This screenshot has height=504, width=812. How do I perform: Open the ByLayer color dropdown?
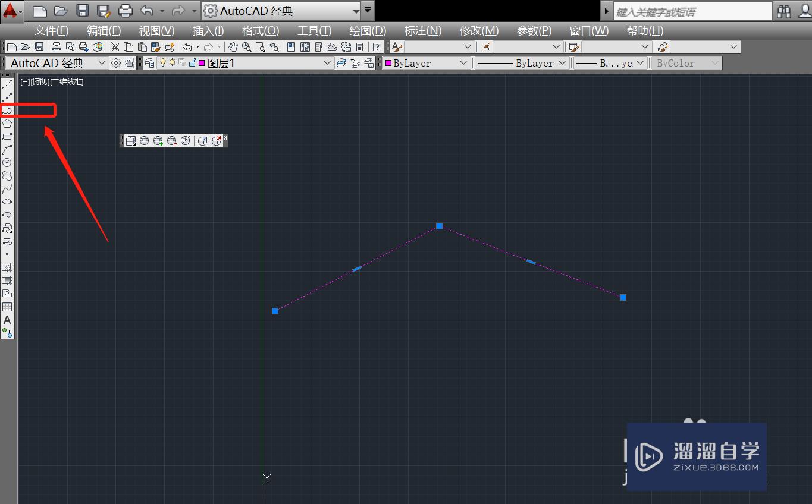tap(427, 63)
